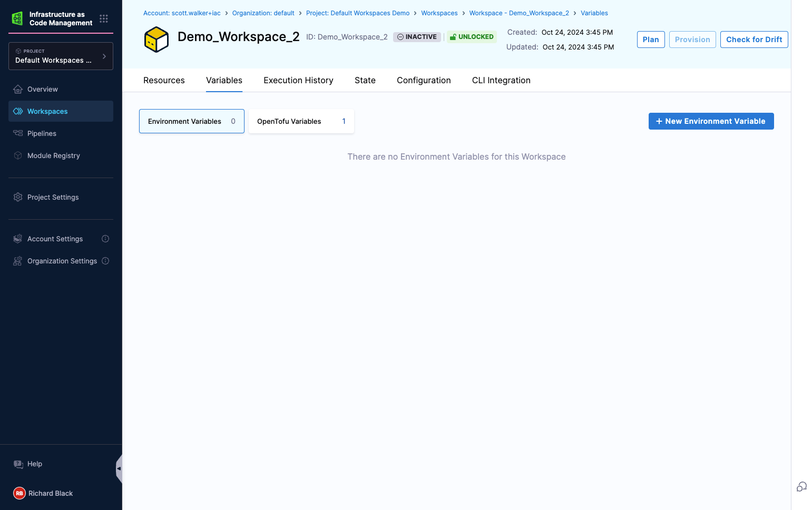Open Organization: default breadcrumb link
812x510 pixels.
tap(263, 13)
